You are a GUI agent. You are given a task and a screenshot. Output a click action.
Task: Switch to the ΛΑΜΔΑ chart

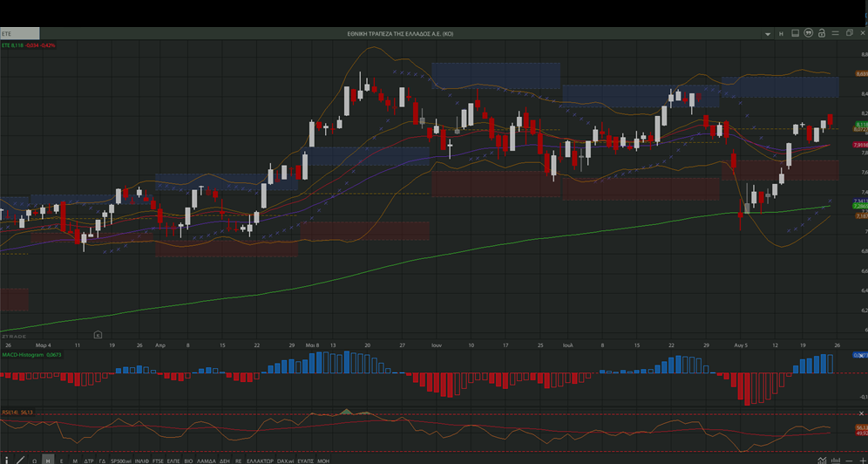(207, 461)
